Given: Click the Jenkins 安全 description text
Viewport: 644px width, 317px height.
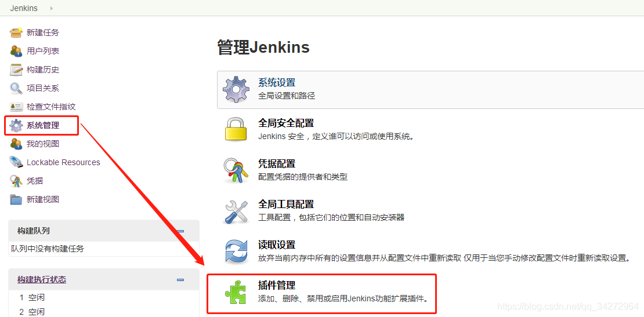Looking at the screenshot, I should (335, 136).
